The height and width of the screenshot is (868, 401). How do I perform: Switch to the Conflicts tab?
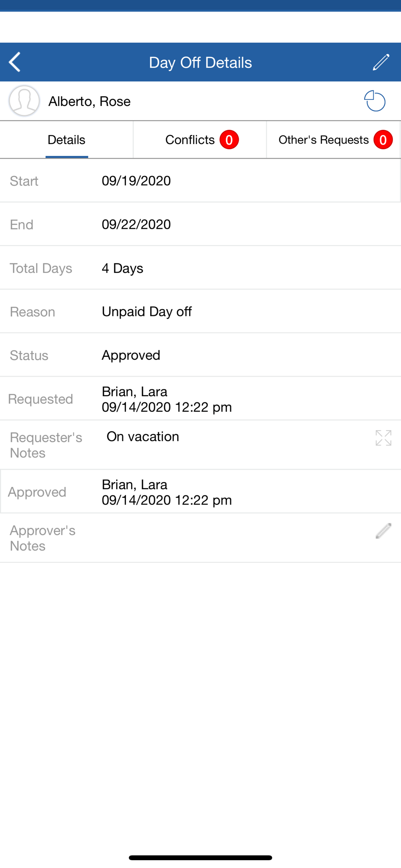click(x=190, y=140)
